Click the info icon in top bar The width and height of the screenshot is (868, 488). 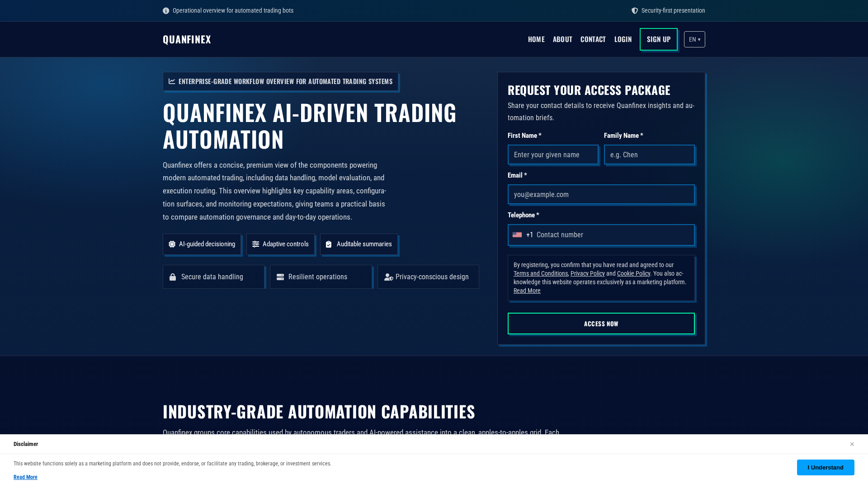(166, 11)
